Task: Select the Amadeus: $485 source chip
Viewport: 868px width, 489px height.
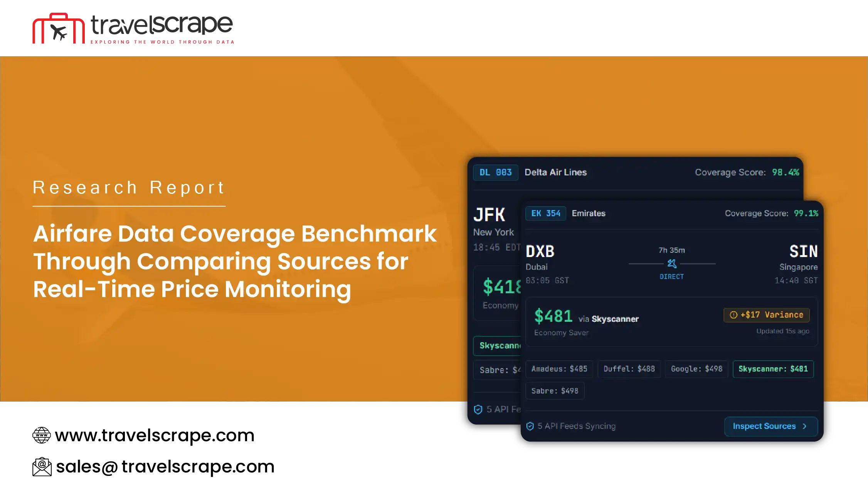Action: (x=559, y=369)
